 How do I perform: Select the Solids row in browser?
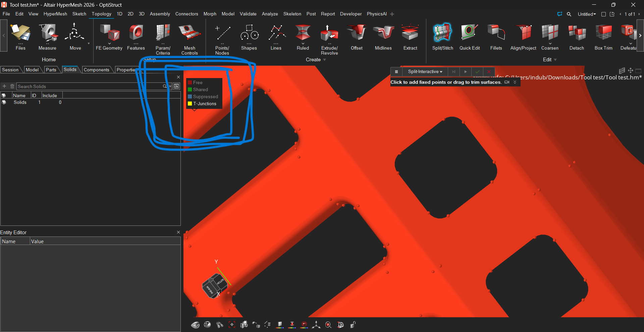pos(91,103)
